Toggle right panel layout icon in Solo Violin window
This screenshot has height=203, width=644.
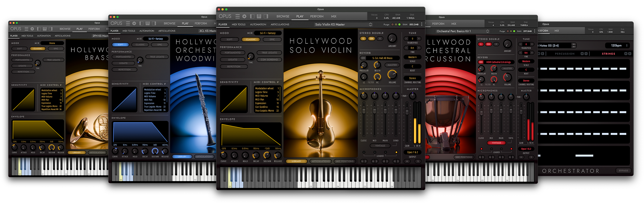[x=266, y=16]
